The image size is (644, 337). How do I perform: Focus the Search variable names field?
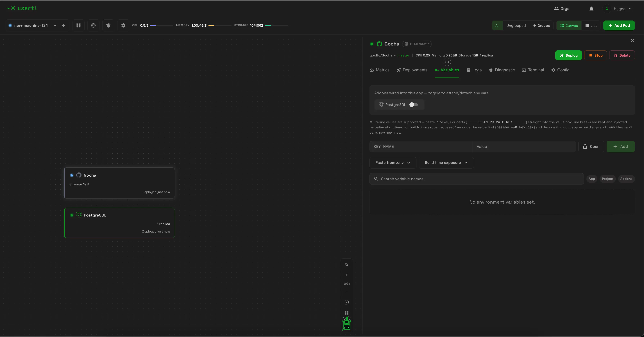coord(477,179)
